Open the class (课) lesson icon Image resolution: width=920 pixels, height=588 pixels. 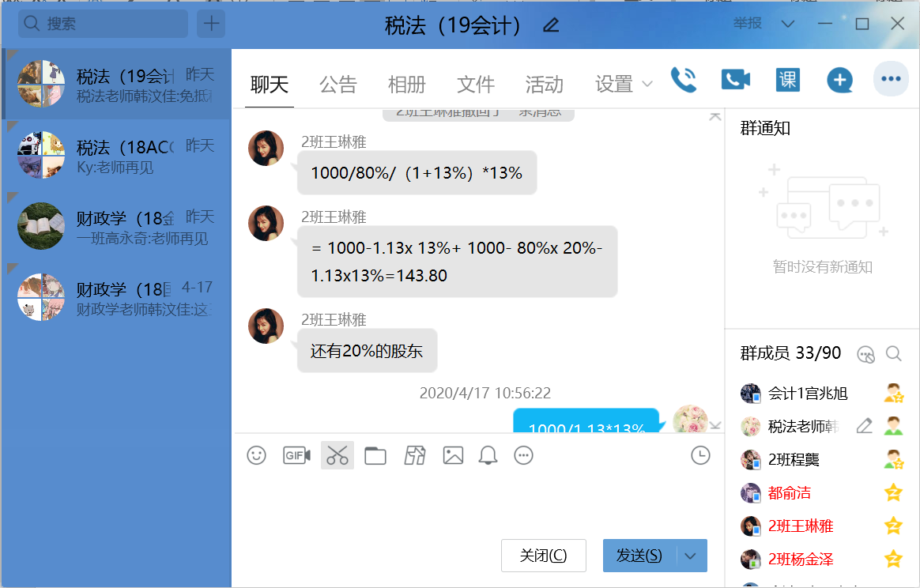[x=787, y=80]
